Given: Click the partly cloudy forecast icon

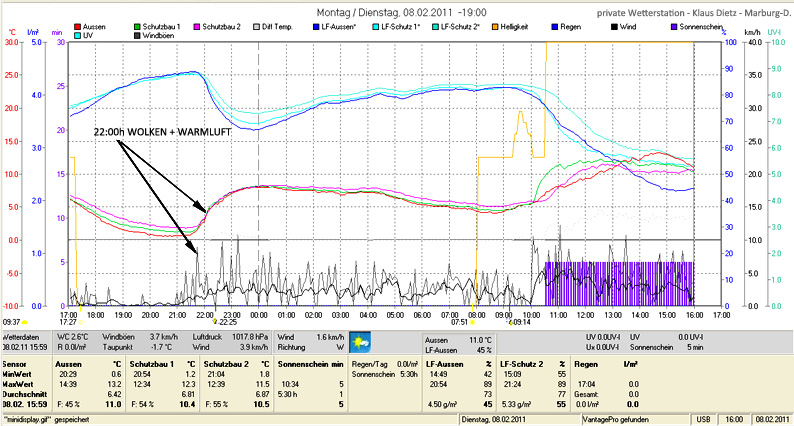Looking at the screenshot, I should (x=358, y=342).
